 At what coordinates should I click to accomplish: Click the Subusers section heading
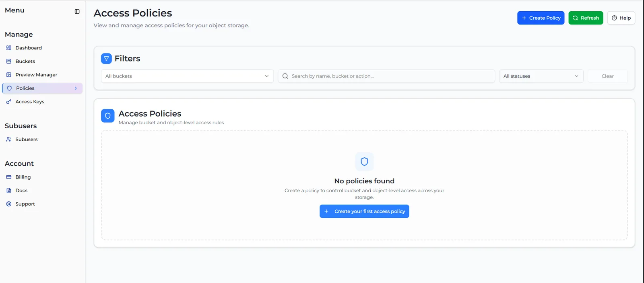point(21,126)
